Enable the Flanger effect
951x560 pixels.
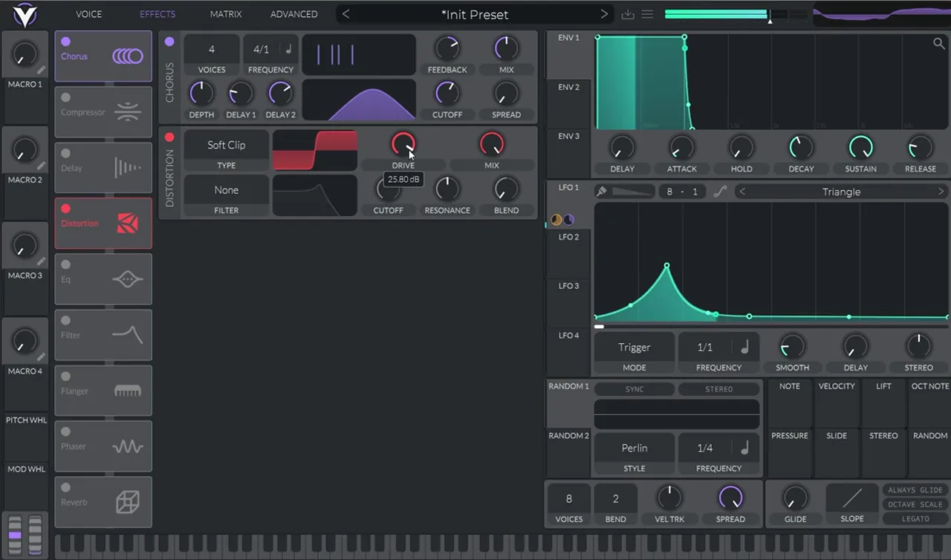point(65,376)
